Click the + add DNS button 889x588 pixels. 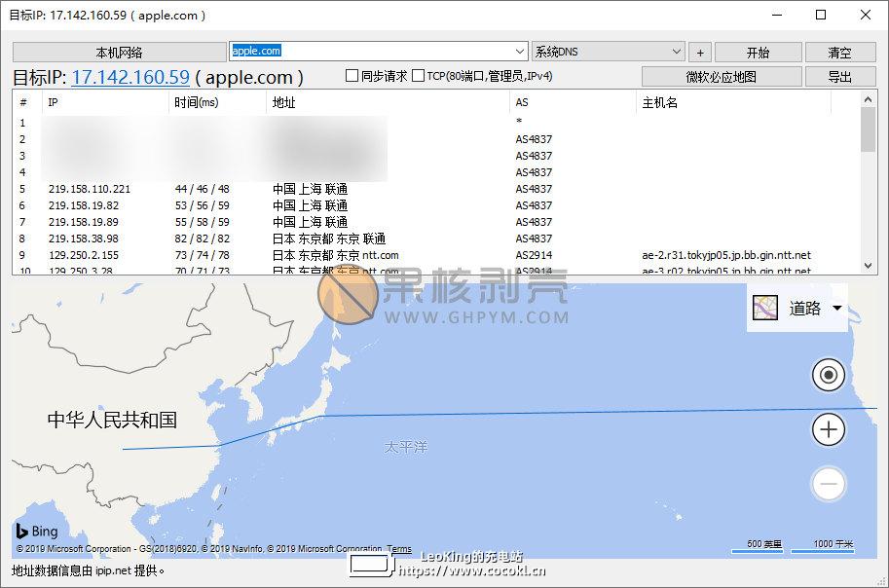(x=700, y=53)
